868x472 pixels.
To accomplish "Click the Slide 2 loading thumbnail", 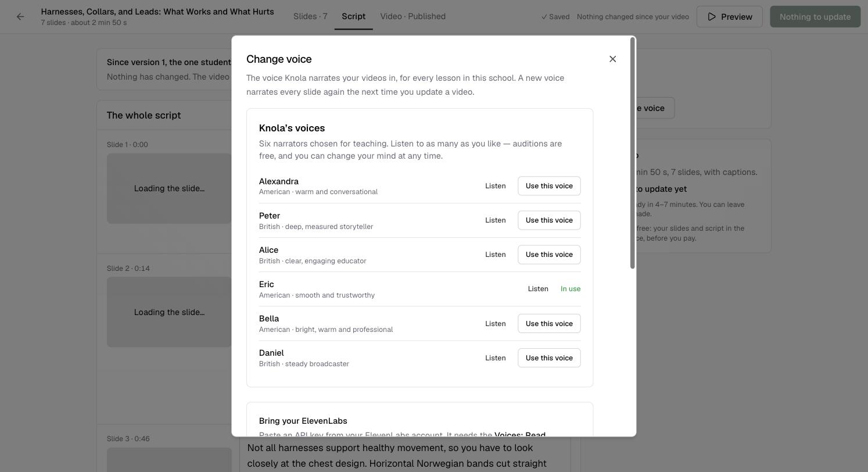I will point(169,312).
